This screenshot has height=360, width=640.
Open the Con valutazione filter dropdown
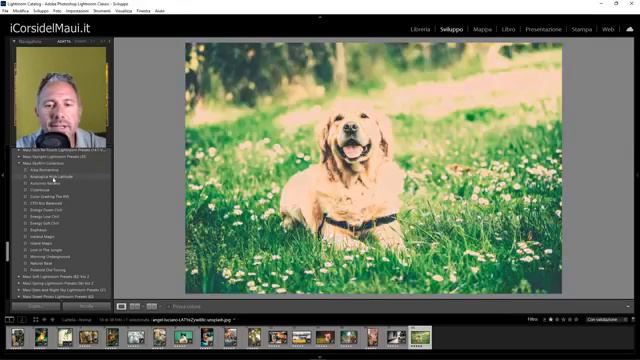pyautogui.click(x=606, y=320)
